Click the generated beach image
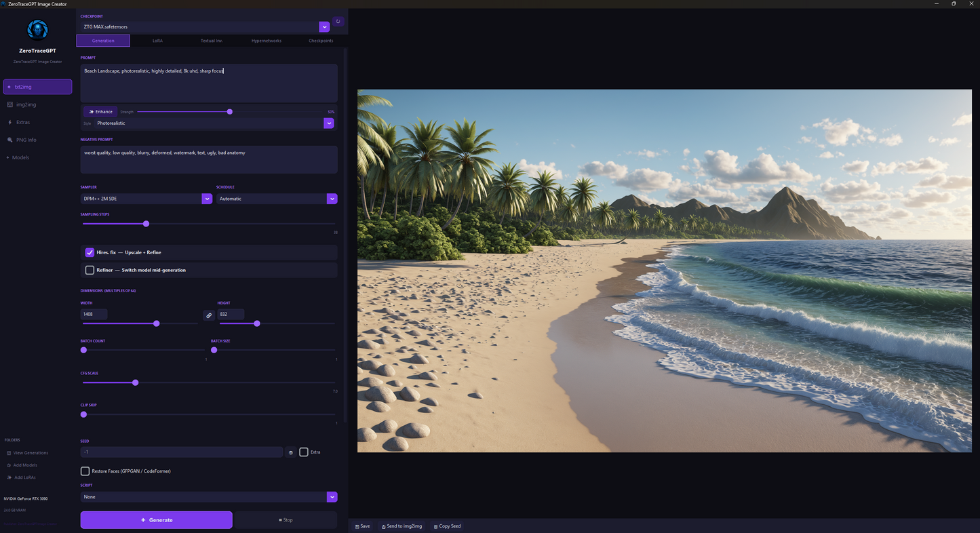This screenshot has height=533, width=980. 665,271
